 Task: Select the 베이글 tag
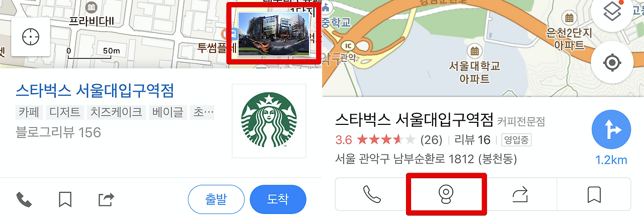click(x=168, y=112)
